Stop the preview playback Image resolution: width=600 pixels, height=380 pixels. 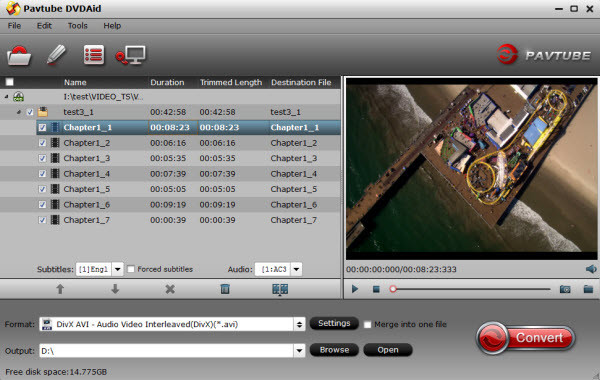376,289
